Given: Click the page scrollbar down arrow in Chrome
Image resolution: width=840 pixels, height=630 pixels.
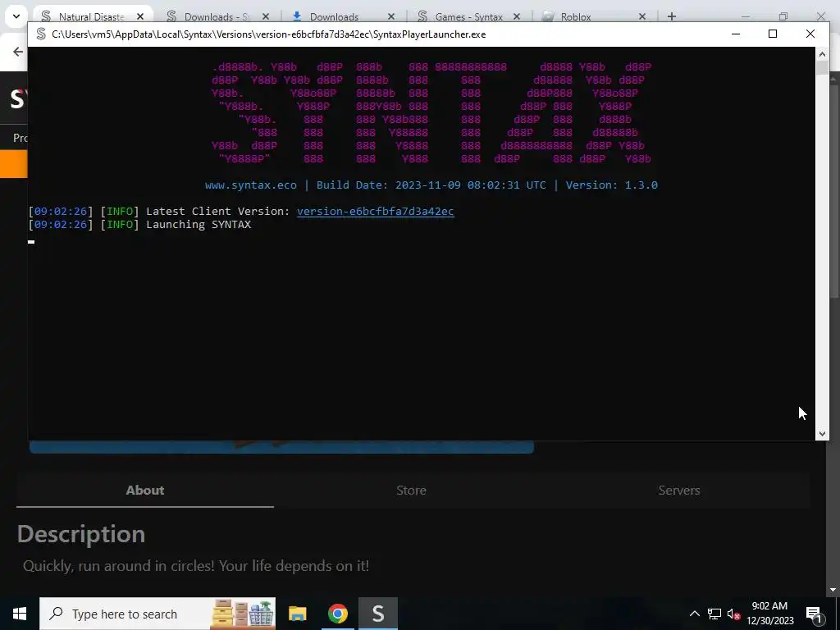Looking at the screenshot, I should (x=833, y=590).
